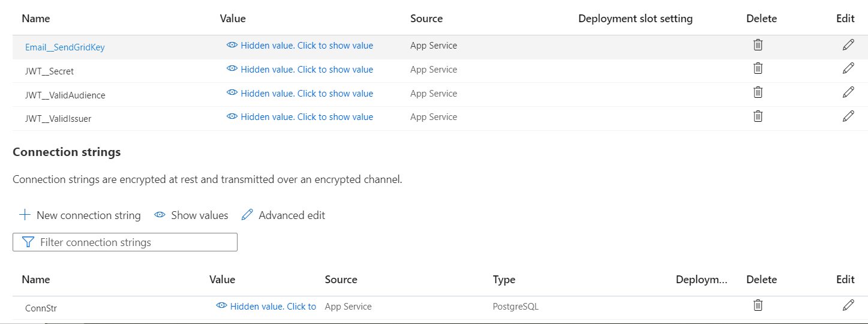868x324 pixels.
Task: Show the ConnStr hidden value
Action: pos(266,307)
